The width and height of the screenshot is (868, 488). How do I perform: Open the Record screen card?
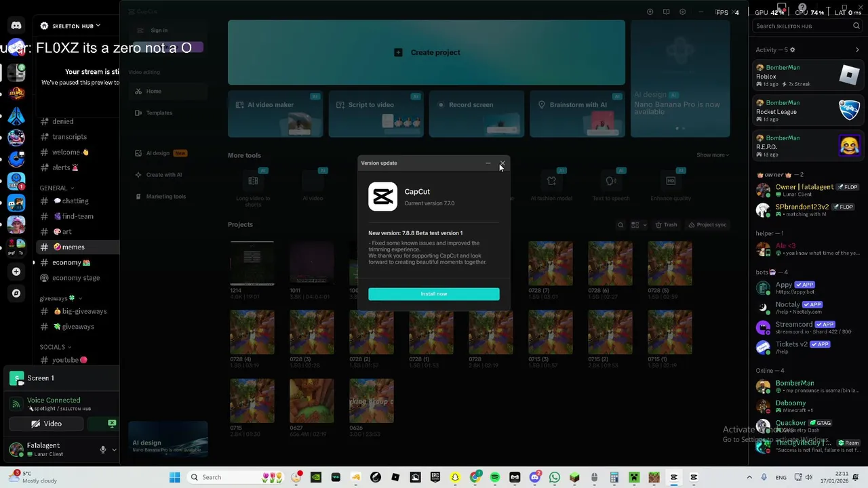[477, 114]
